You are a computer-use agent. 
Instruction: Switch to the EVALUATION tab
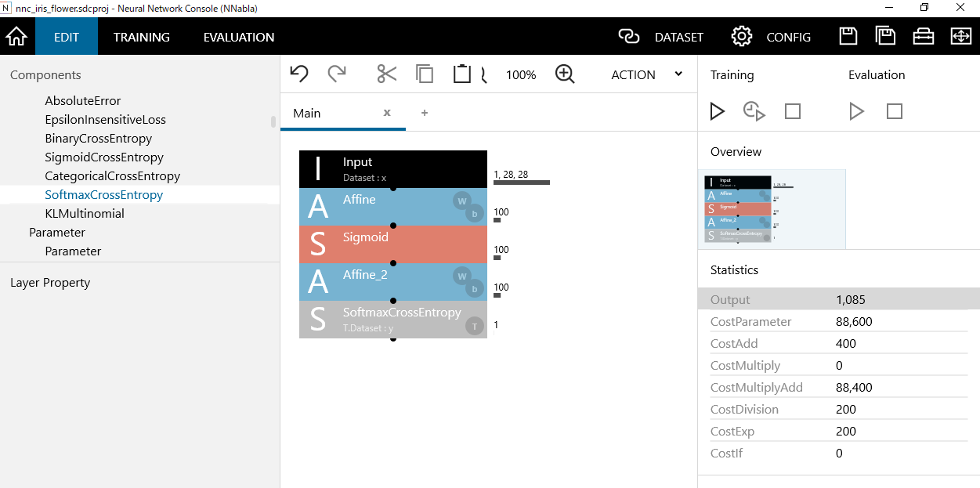pos(239,37)
